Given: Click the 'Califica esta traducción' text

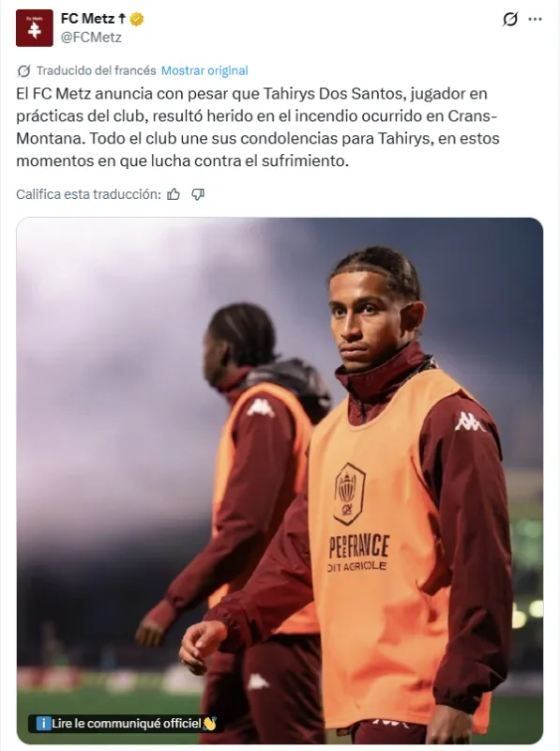Looking at the screenshot, I should coord(88,194).
